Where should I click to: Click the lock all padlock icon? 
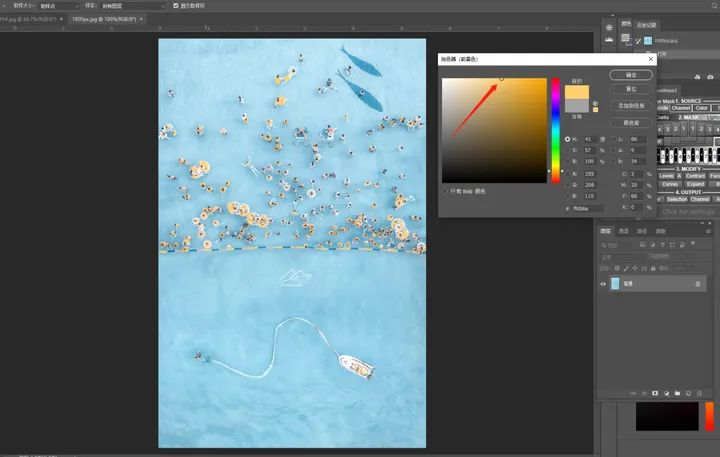pos(653,268)
